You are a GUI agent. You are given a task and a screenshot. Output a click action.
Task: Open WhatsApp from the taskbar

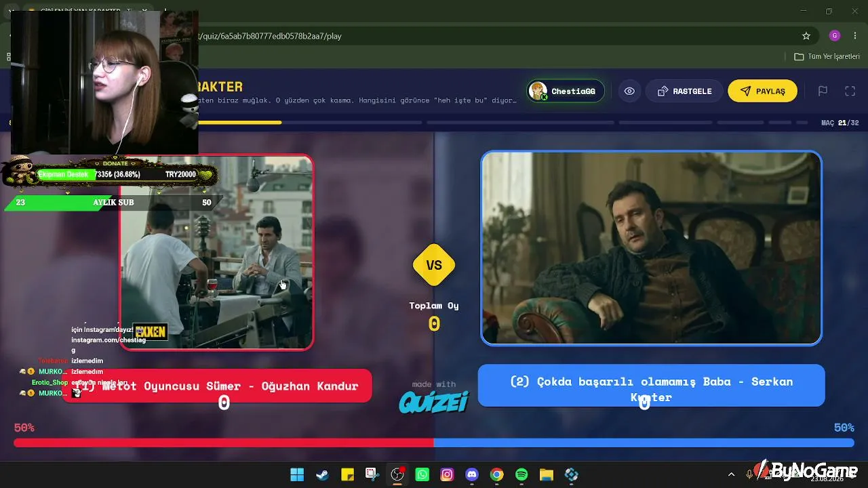422,474
